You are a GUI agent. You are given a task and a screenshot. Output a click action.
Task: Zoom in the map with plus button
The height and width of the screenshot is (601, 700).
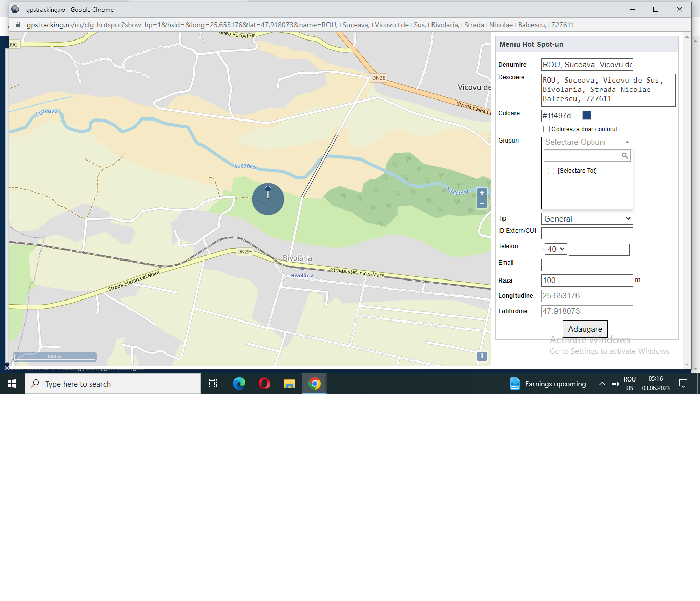pyautogui.click(x=482, y=193)
